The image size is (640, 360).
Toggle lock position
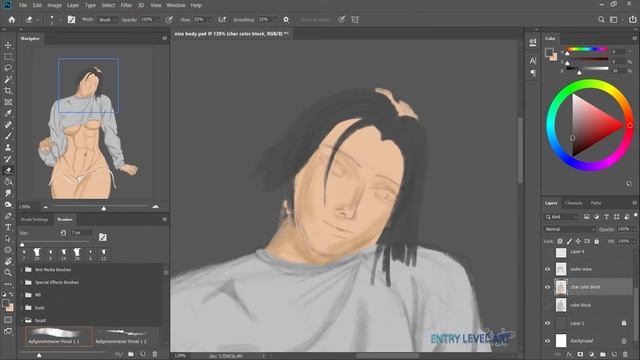(x=578, y=241)
